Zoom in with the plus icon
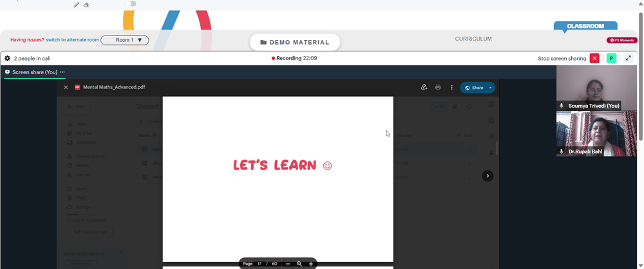644x269 pixels. click(311, 264)
